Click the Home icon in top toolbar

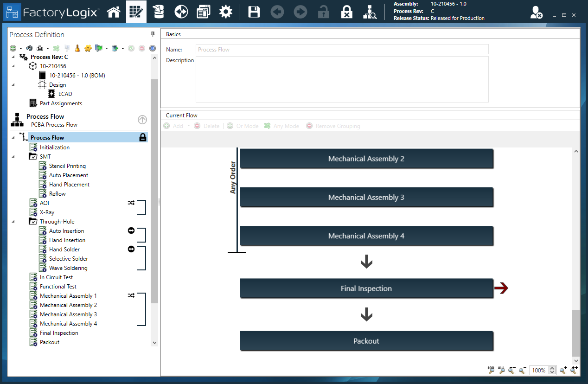coord(114,12)
